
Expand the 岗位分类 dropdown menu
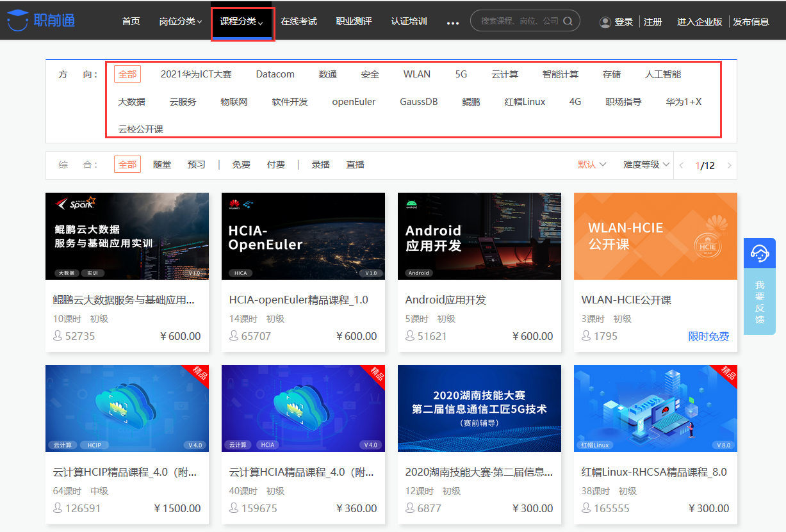(x=181, y=22)
